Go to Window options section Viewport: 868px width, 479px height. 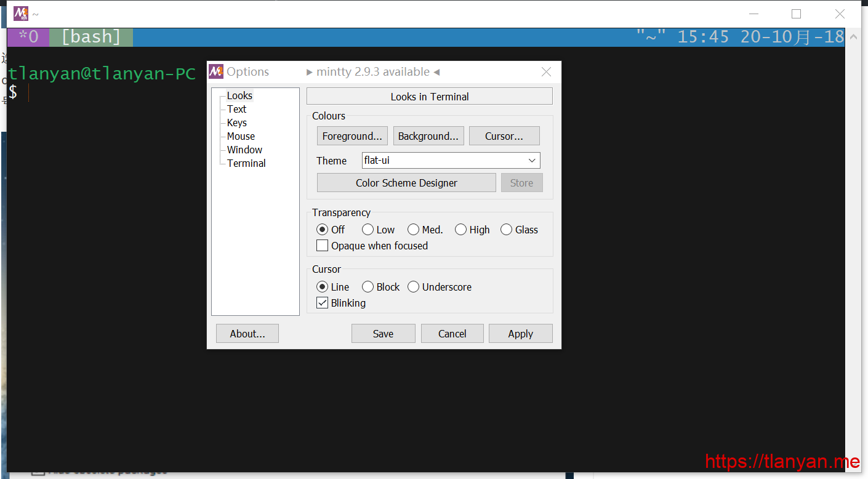pyautogui.click(x=244, y=150)
